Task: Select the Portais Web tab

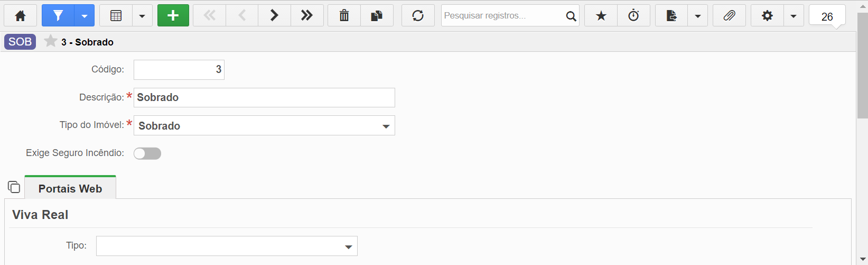Action: [x=70, y=188]
